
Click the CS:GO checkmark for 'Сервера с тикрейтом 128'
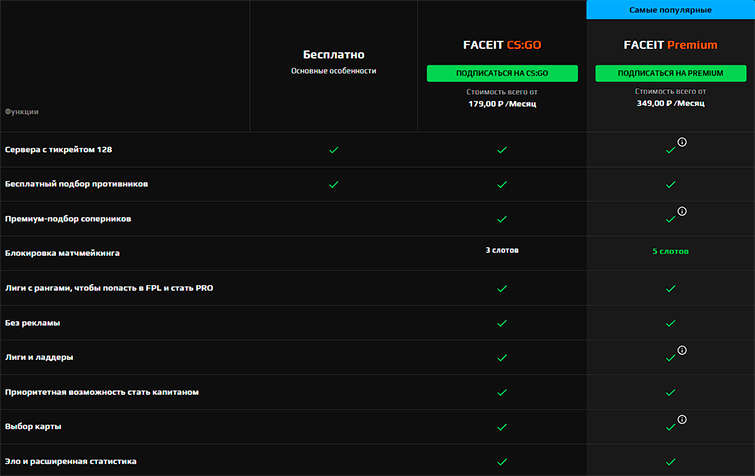pyautogui.click(x=502, y=150)
